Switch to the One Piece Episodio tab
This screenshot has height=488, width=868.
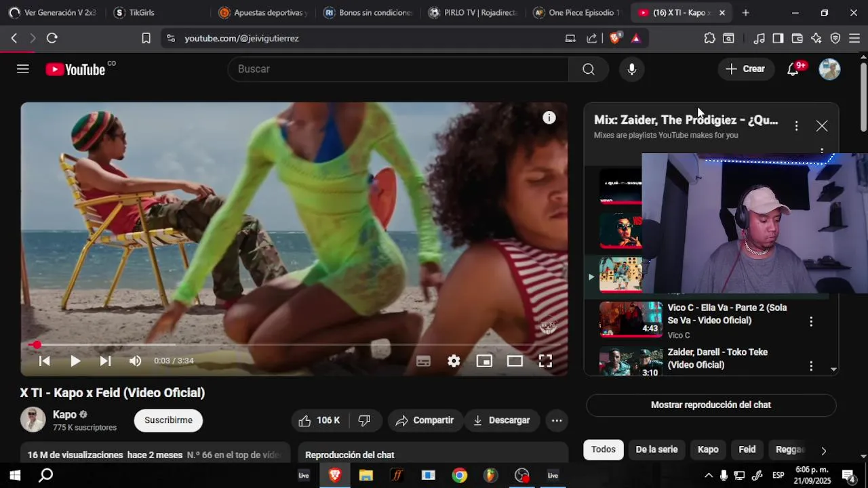pyautogui.click(x=576, y=13)
